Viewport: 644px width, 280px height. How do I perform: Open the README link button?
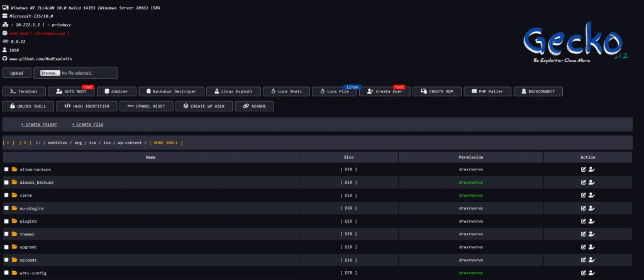254,106
